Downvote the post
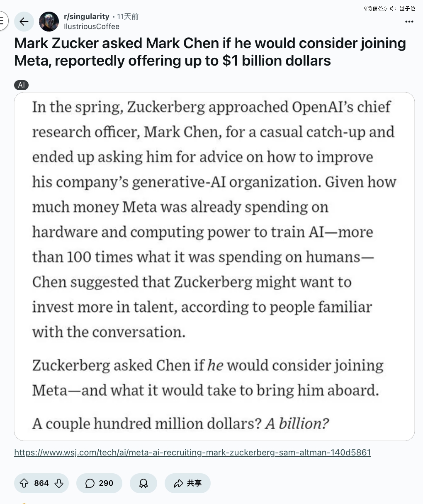This screenshot has height=504, width=423. [x=59, y=483]
